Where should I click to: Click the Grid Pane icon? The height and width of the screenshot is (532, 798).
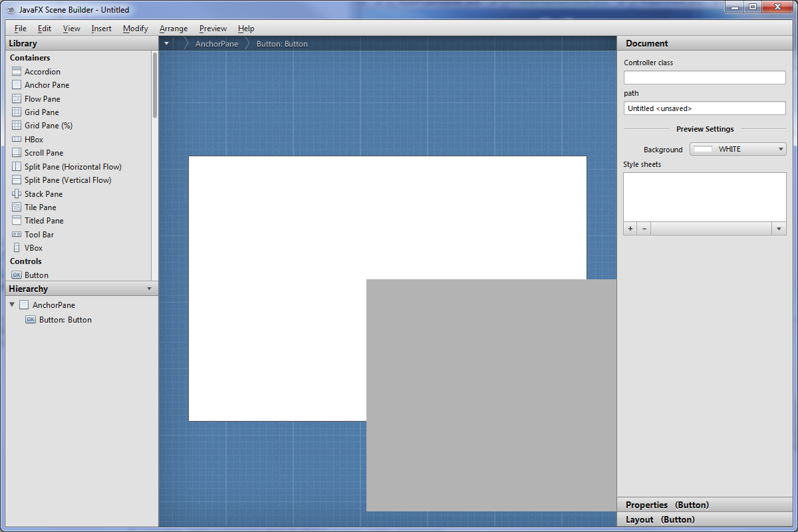pyautogui.click(x=17, y=112)
